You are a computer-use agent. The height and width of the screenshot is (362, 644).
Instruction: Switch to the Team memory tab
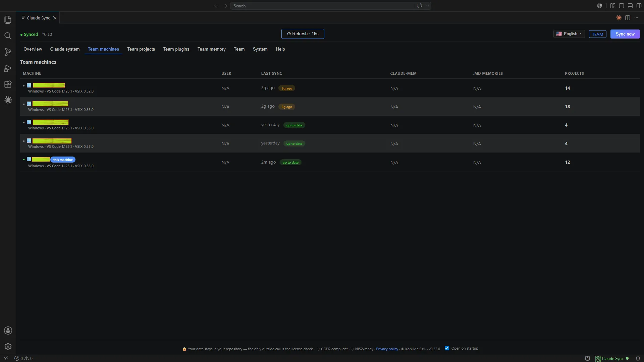(x=212, y=49)
